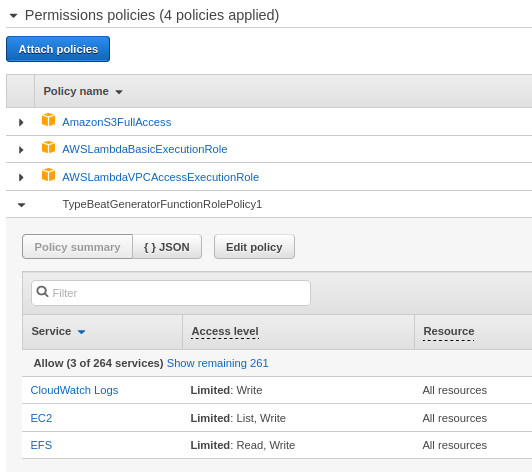Expand the AWSLambdaVPCAccessExecutionRole row
The image size is (532, 472).
[21, 177]
